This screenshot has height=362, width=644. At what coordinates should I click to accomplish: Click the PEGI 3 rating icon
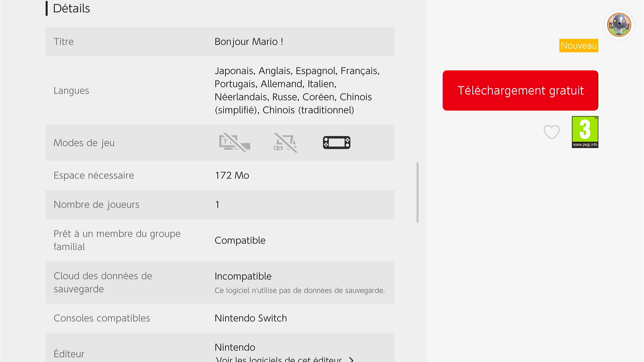click(585, 132)
